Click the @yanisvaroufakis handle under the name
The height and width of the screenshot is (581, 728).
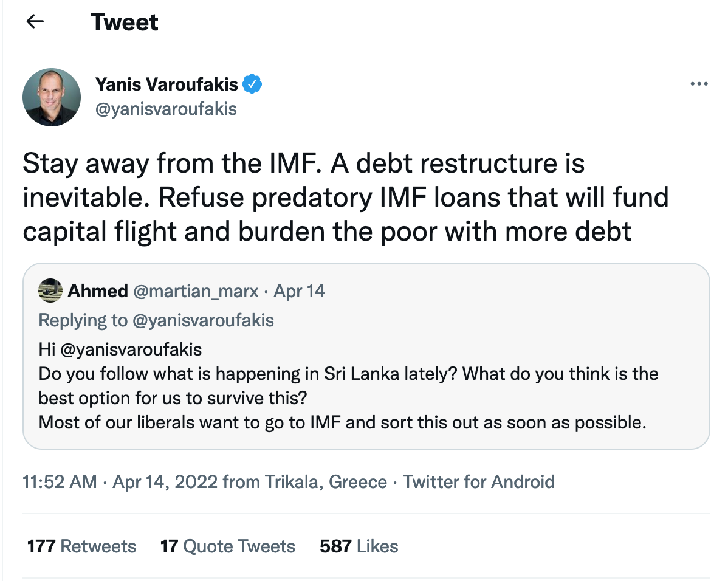166,109
